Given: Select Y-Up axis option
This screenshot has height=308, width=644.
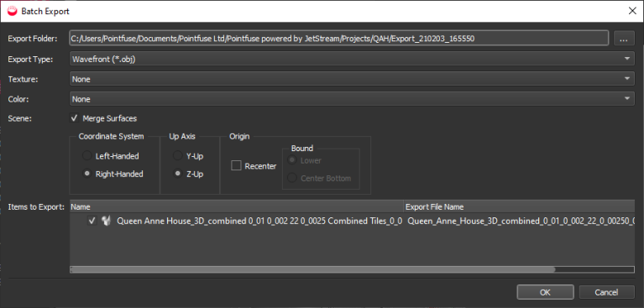Looking at the screenshot, I should pyautogui.click(x=177, y=156).
